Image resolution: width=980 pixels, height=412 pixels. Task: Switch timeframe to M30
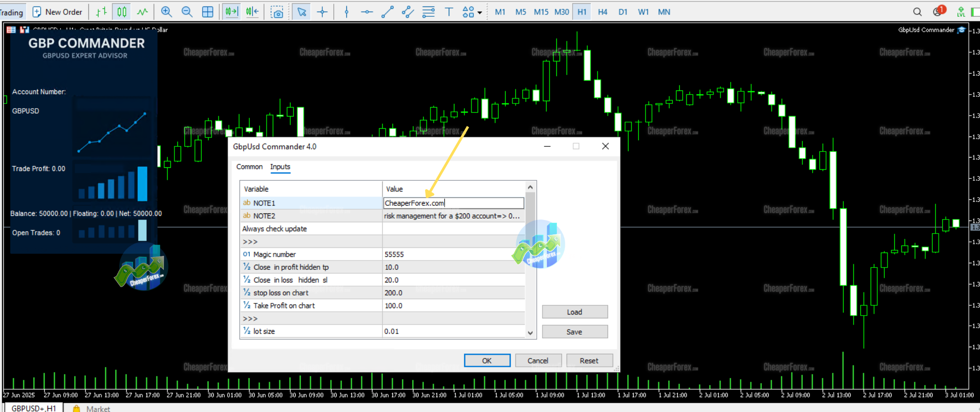click(x=561, y=12)
